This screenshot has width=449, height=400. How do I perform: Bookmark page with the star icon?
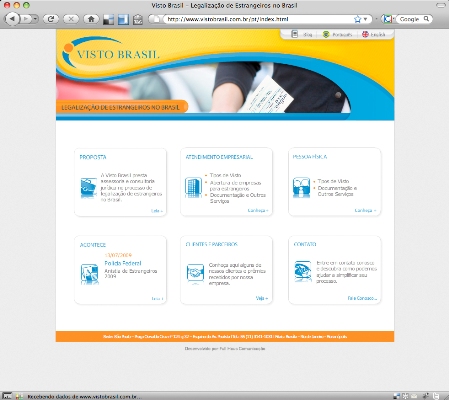[357, 19]
